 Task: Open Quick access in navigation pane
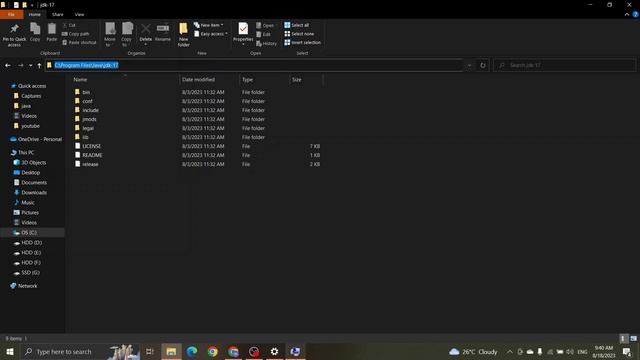click(31, 86)
